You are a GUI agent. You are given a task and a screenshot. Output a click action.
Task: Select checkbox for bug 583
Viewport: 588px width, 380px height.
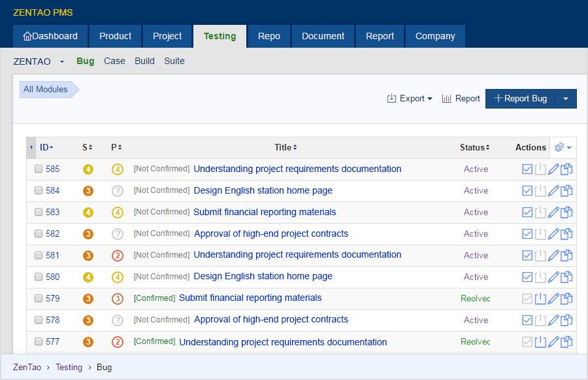(39, 212)
